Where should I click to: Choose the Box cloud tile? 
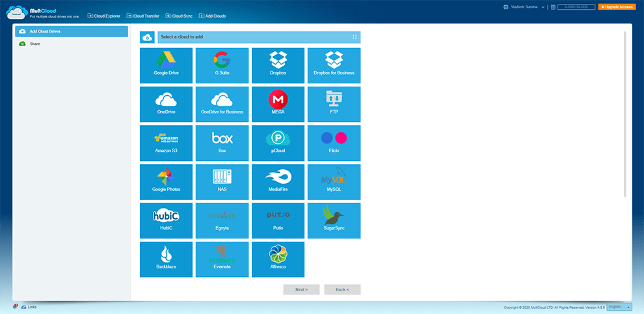[x=222, y=143]
